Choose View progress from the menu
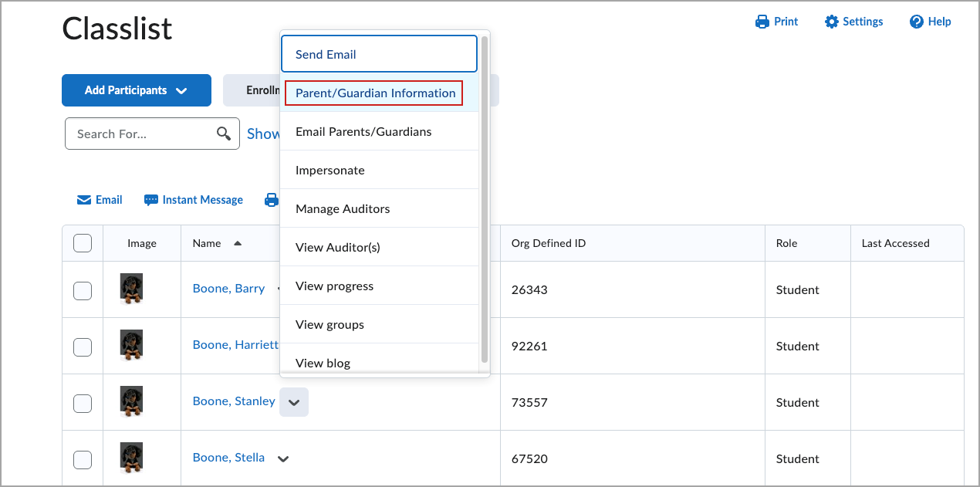 pyautogui.click(x=379, y=286)
